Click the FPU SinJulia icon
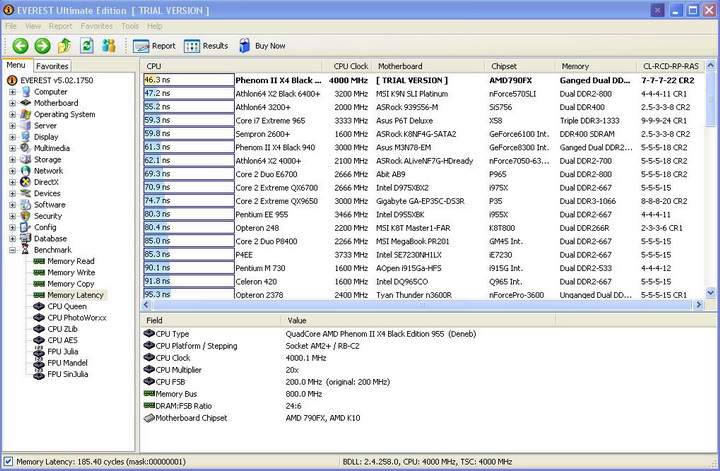The height and width of the screenshot is (471, 720). [39, 374]
